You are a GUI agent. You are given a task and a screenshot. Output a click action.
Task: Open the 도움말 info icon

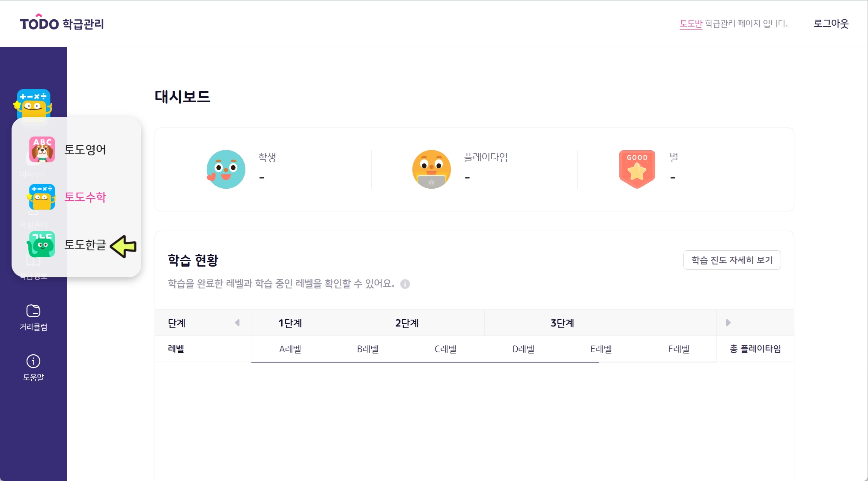(x=33, y=361)
